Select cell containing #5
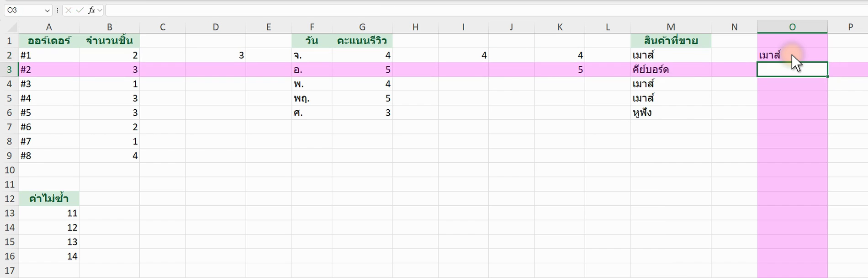This screenshot has width=868, height=278. (49, 113)
